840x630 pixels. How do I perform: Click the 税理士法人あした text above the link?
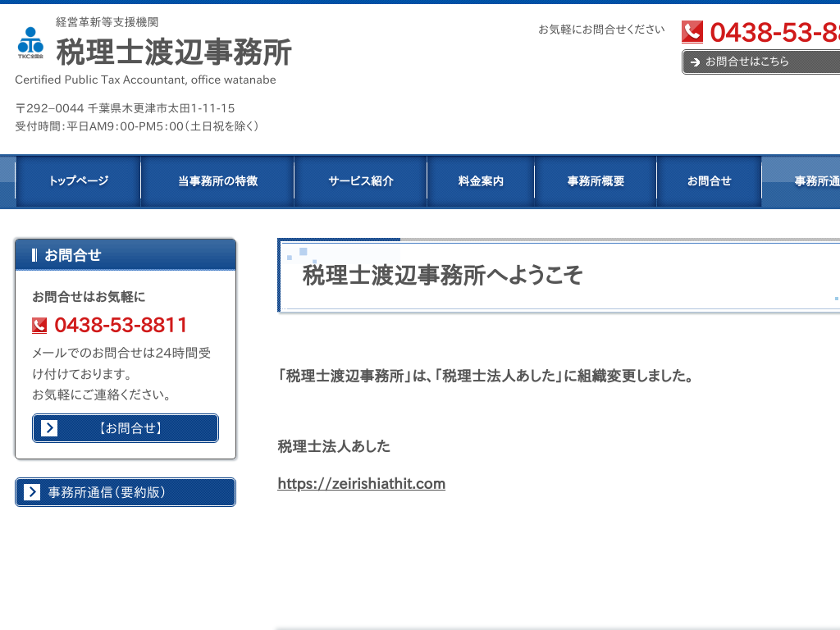[x=334, y=446]
